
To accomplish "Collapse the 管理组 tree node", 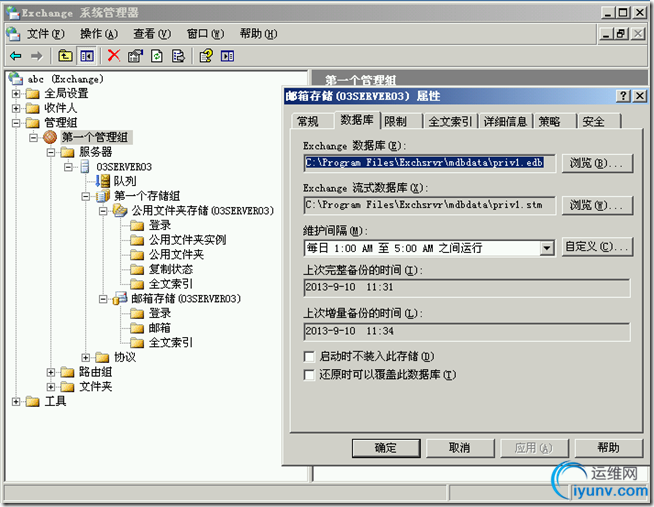I will click(x=16, y=123).
